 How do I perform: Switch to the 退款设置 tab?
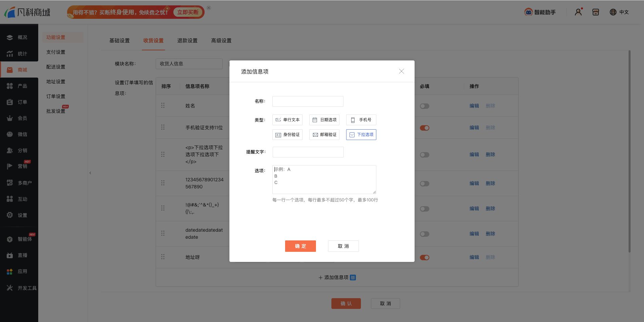187,41
